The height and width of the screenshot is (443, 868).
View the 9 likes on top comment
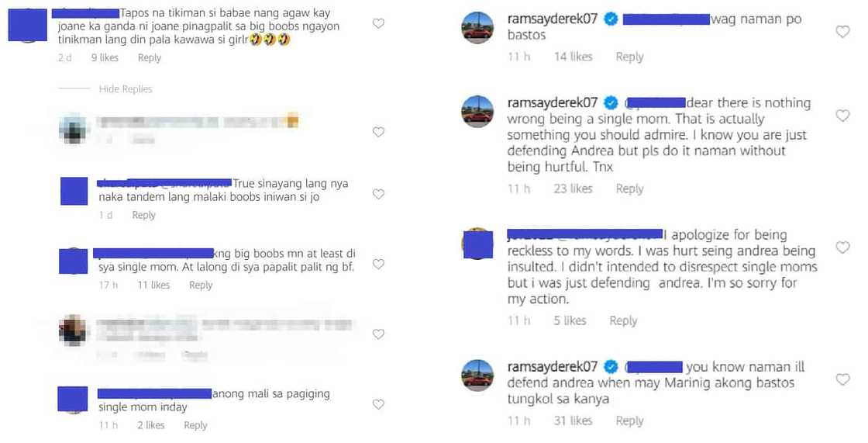[105, 57]
